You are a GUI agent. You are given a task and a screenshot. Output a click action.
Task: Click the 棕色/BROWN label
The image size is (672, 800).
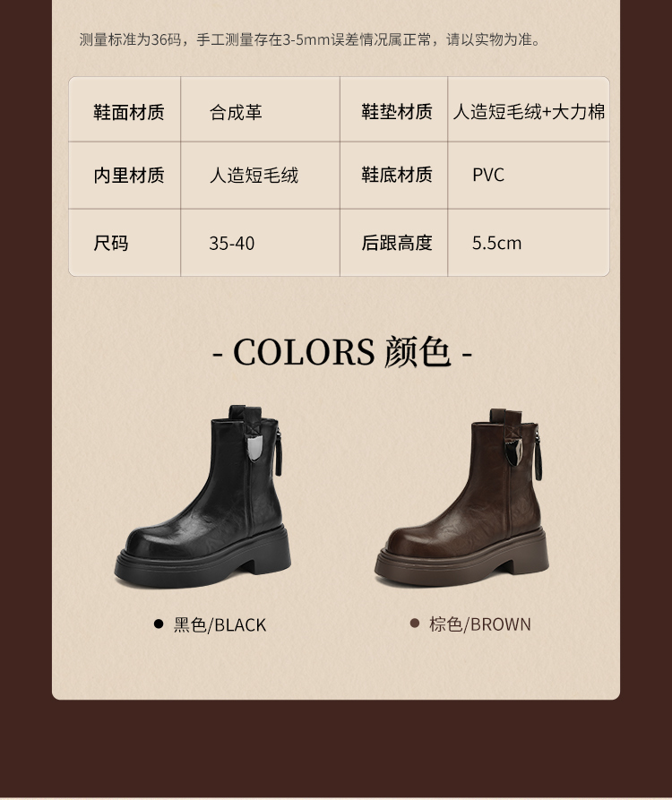(479, 624)
